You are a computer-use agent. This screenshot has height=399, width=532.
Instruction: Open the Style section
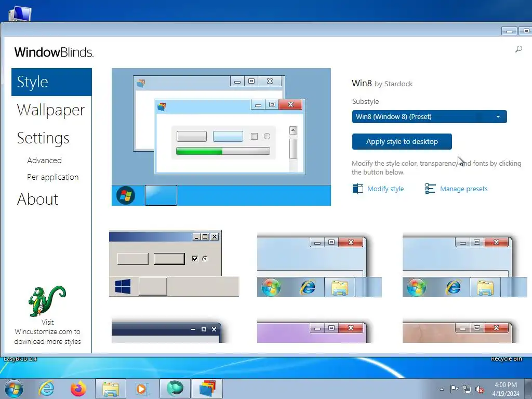pos(51,82)
